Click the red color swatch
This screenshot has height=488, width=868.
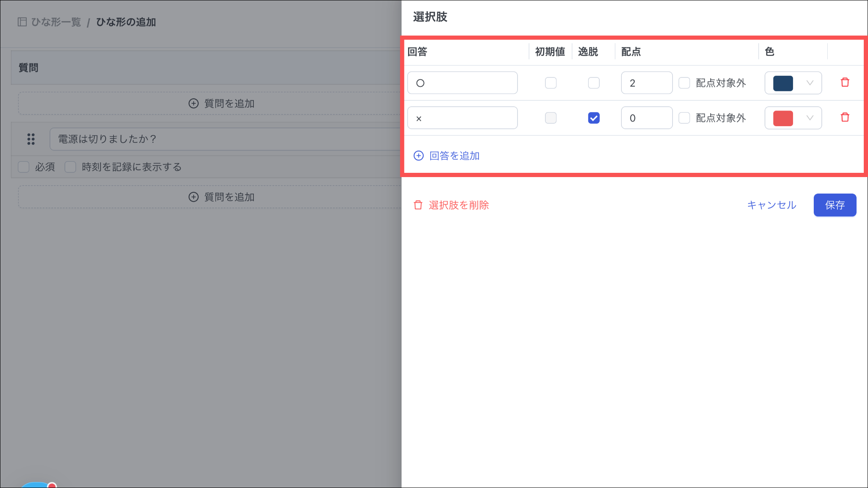click(x=783, y=118)
